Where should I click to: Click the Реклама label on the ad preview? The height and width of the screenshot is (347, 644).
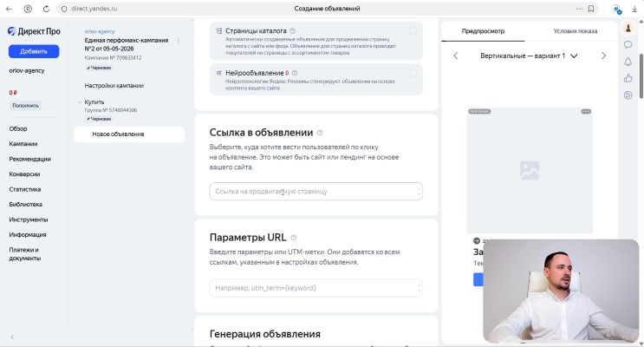point(479,111)
